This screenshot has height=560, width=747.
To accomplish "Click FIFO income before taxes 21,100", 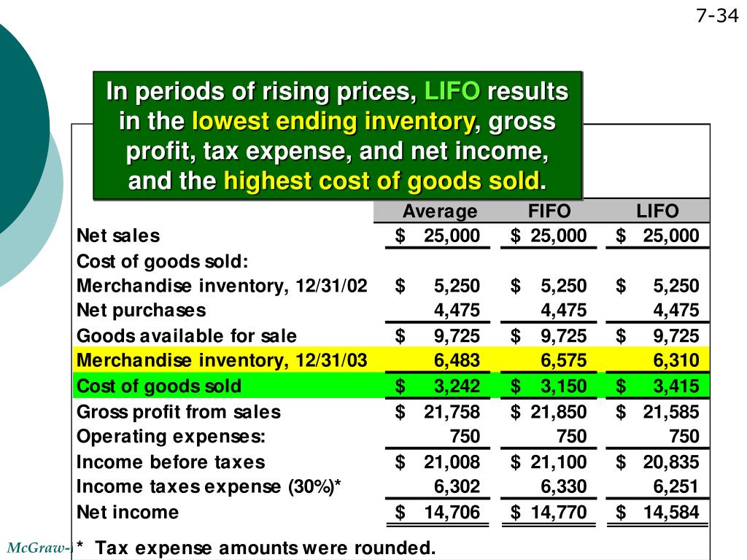I will (559, 462).
